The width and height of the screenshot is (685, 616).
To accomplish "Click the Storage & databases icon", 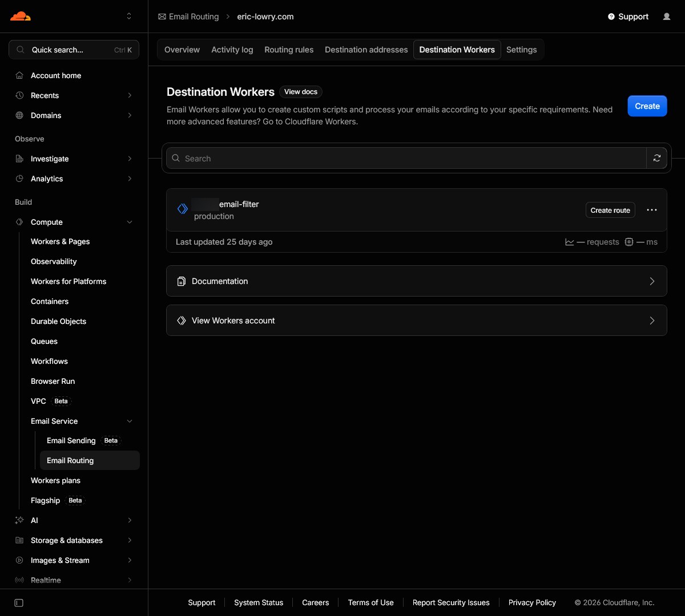I will click(x=19, y=540).
